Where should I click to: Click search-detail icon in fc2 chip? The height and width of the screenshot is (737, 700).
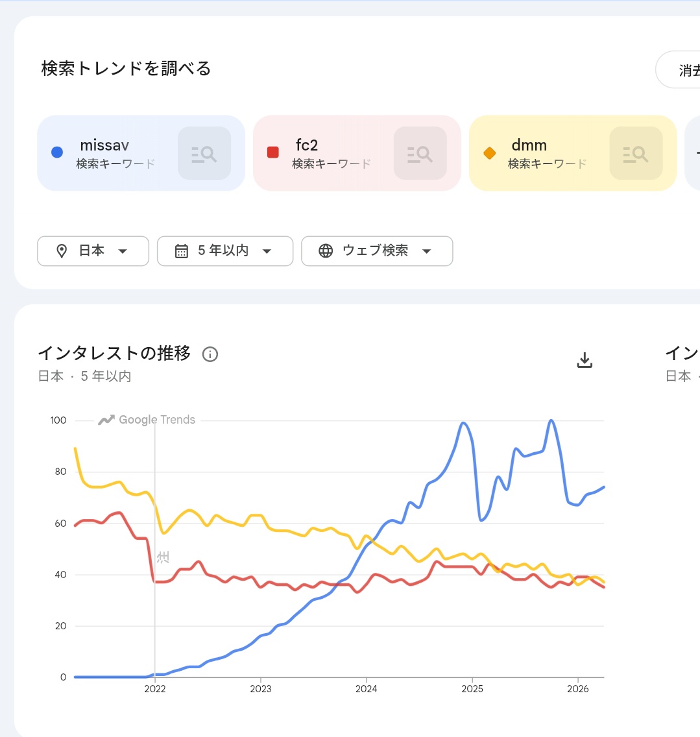420,153
